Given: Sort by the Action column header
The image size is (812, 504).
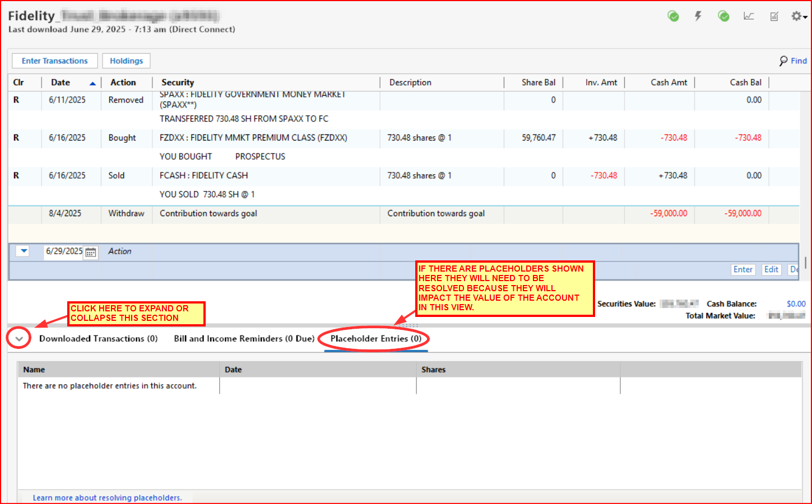Looking at the screenshot, I should [123, 82].
